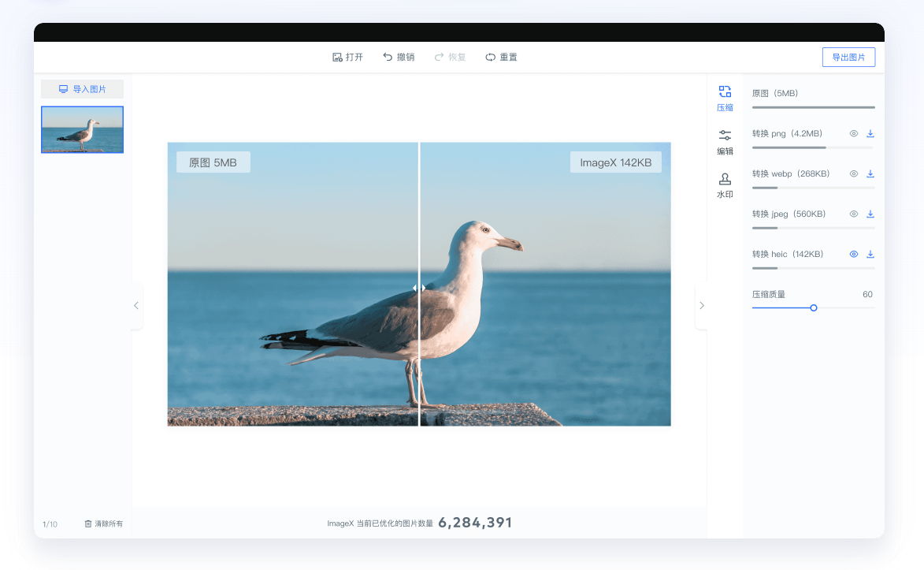Toggle jpeg conversion preview eye icon
Viewport: 924px width, 570px height.
[853, 214]
